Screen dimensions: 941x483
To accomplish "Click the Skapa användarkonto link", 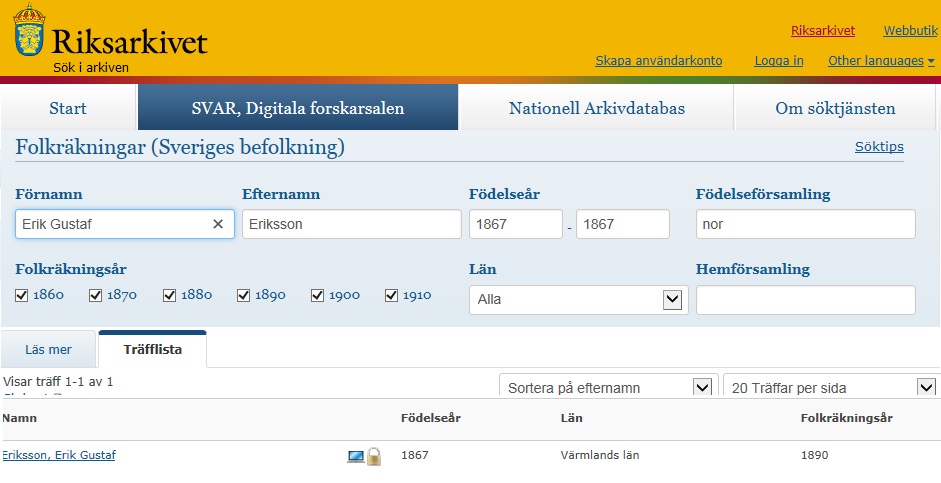I will [x=658, y=61].
